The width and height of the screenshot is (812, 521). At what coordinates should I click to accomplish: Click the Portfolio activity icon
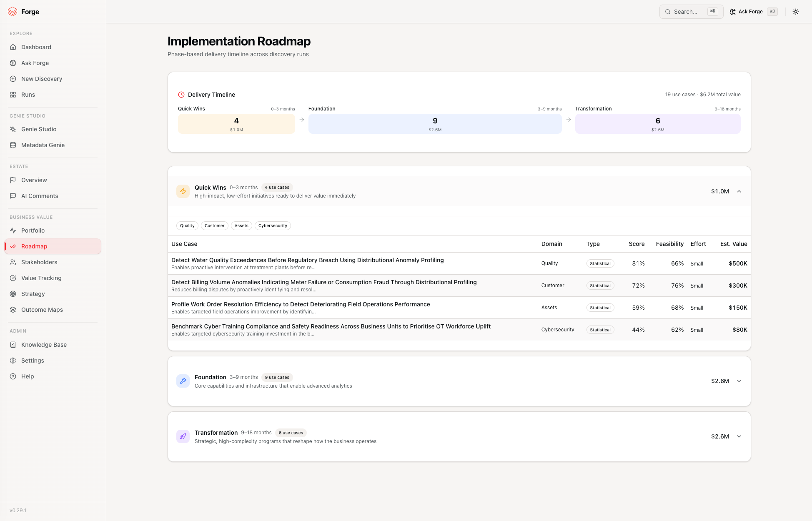(13, 230)
